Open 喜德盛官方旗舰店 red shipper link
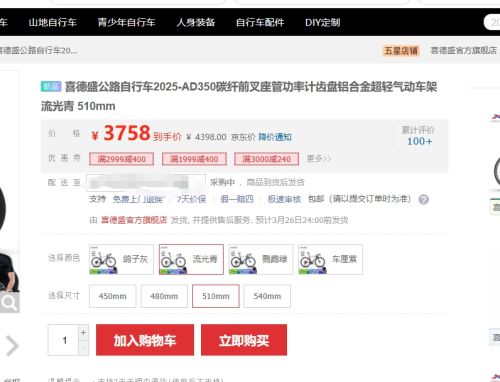The width and height of the screenshot is (500, 382). pos(134,220)
